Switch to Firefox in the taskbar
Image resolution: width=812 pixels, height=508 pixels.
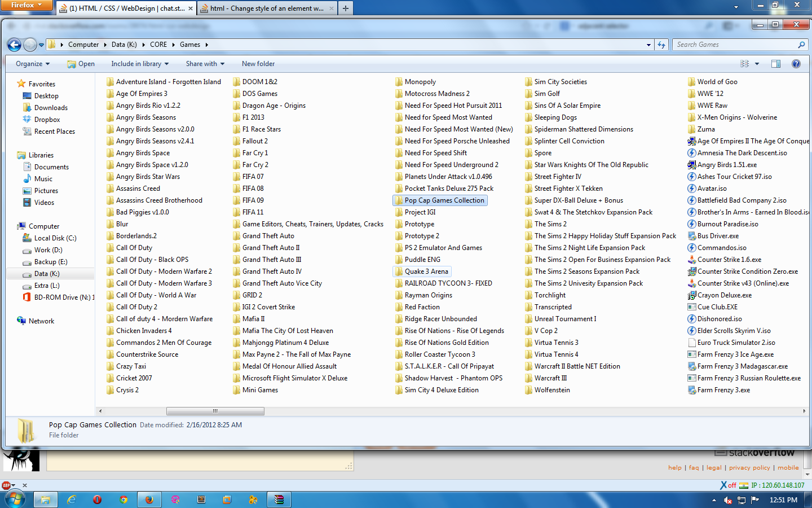[x=149, y=500]
